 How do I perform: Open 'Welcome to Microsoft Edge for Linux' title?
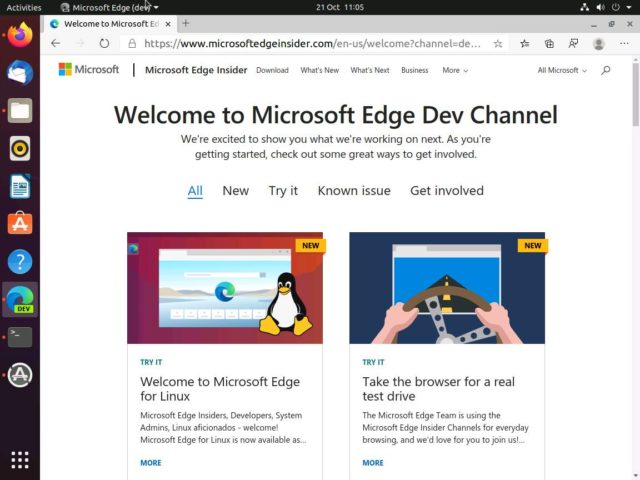(x=220, y=389)
